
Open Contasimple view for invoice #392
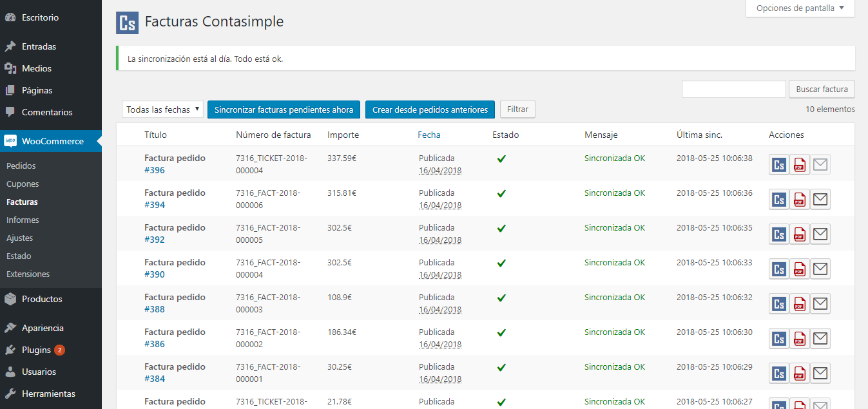click(779, 234)
